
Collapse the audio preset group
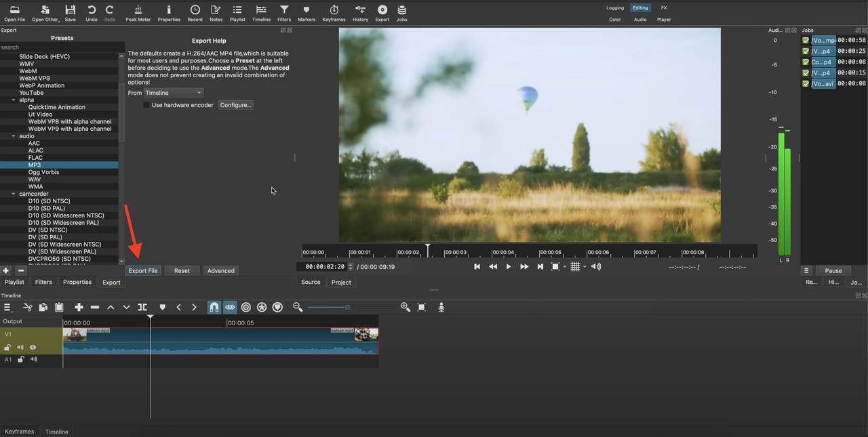pos(14,136)
